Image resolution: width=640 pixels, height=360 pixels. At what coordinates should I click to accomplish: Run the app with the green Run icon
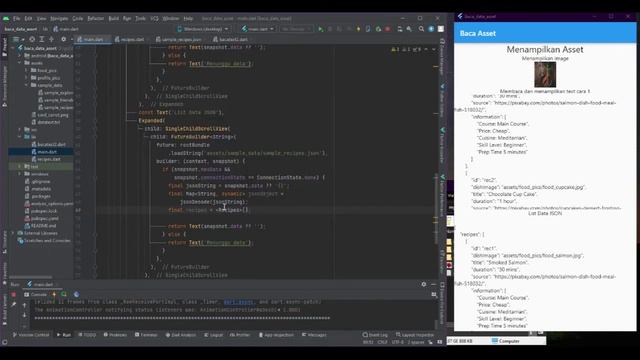click(320, 29)
